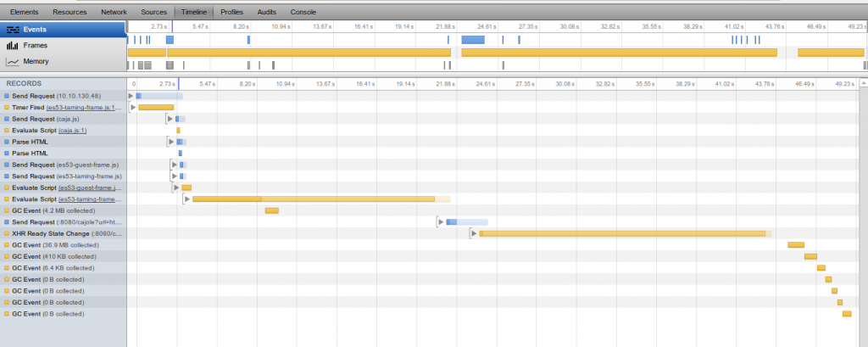Viewport: 868px width, 347px height.
Task: Select the Events view icon
Action: click(x=13, y=29)
